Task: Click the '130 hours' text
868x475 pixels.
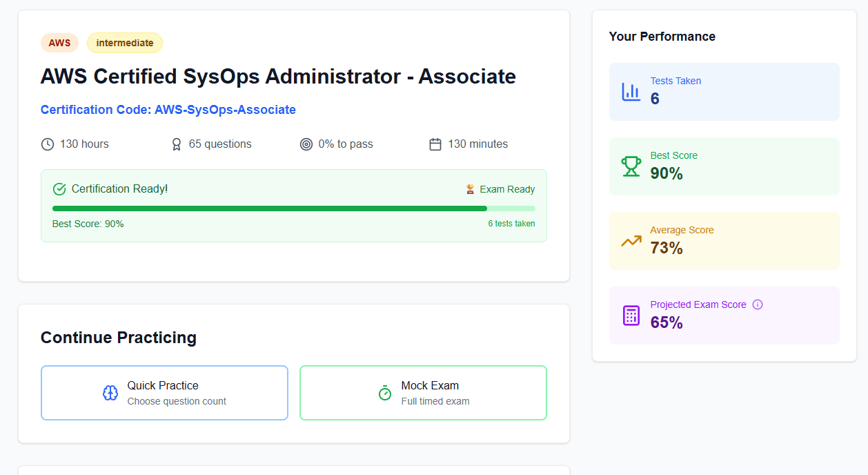Action: coord(84,144)
